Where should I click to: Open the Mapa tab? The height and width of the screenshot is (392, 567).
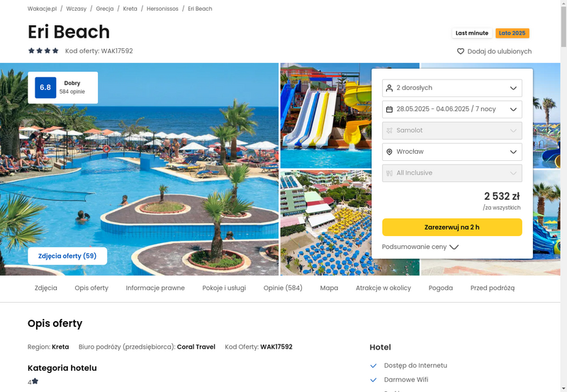point(329,288)
